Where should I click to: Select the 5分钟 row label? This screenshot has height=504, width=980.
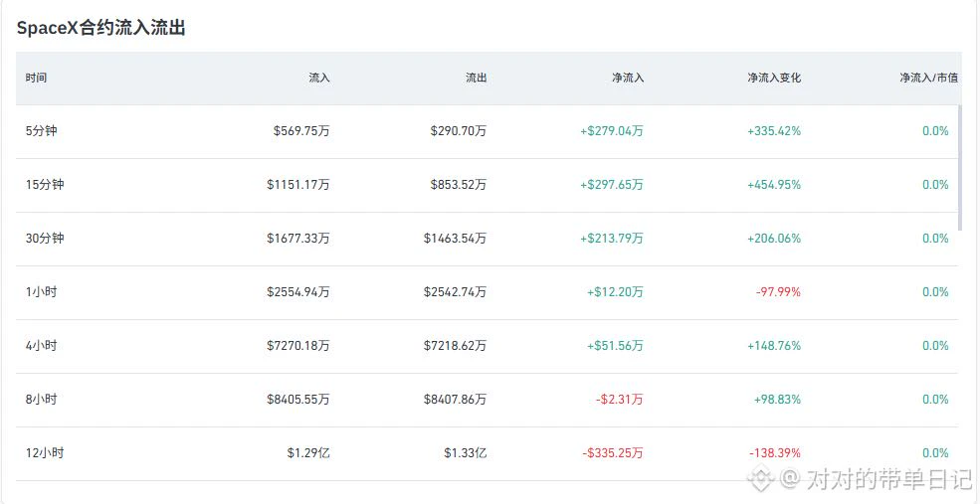(x=41, y=131)
